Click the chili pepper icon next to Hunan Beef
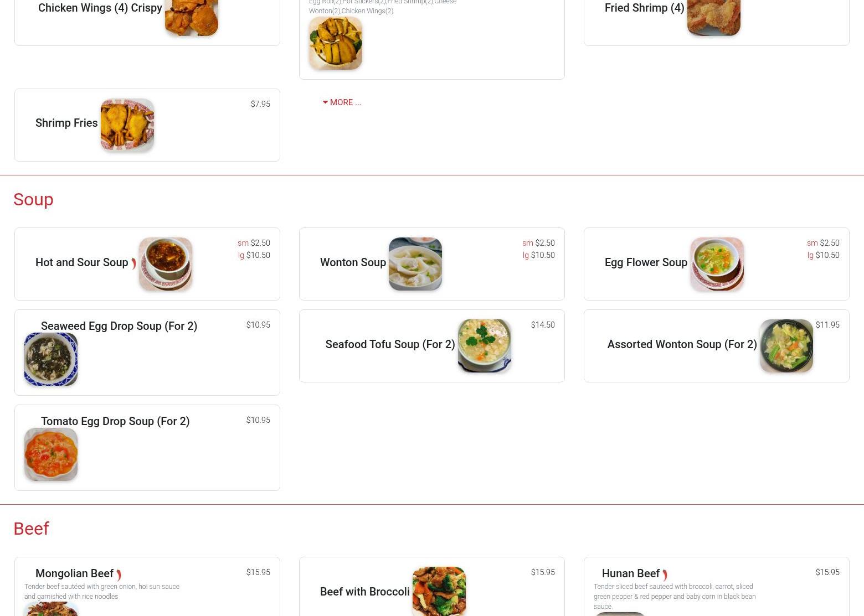 (665, 575)
